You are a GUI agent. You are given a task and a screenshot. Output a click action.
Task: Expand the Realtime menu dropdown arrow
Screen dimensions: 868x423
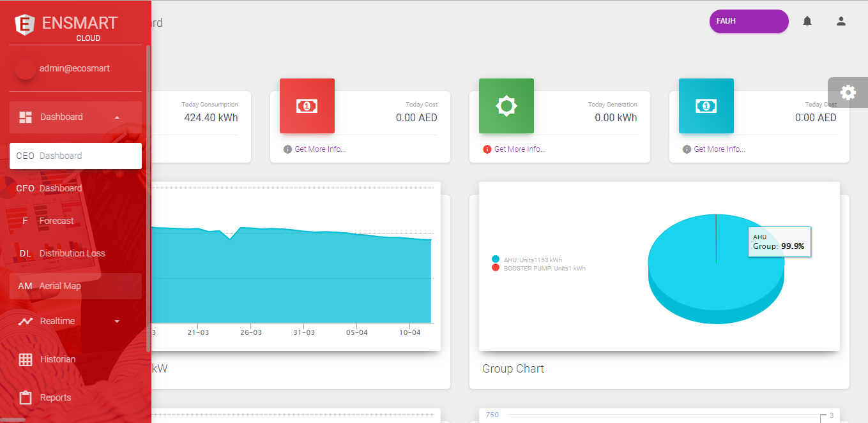116,322
